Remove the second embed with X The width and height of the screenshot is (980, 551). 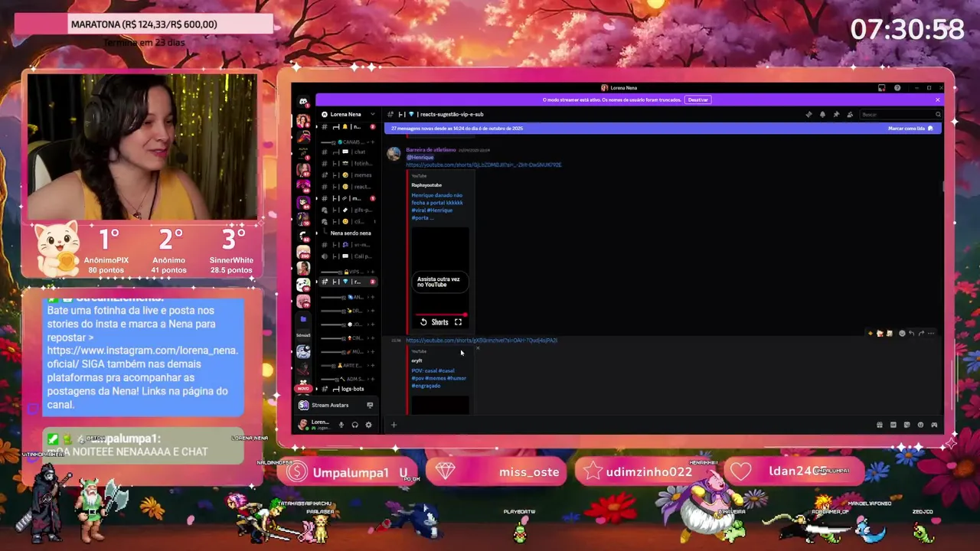click(x=478, y=349)
